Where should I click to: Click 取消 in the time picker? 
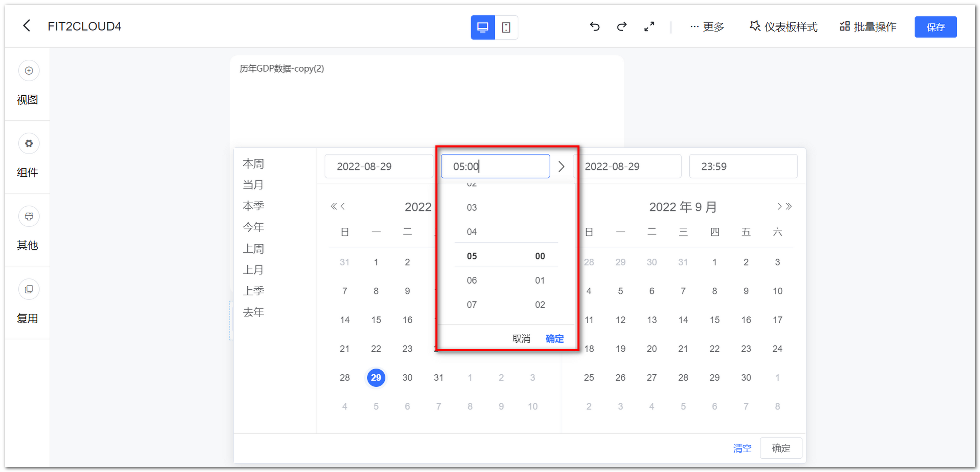[x=521, y=338]
